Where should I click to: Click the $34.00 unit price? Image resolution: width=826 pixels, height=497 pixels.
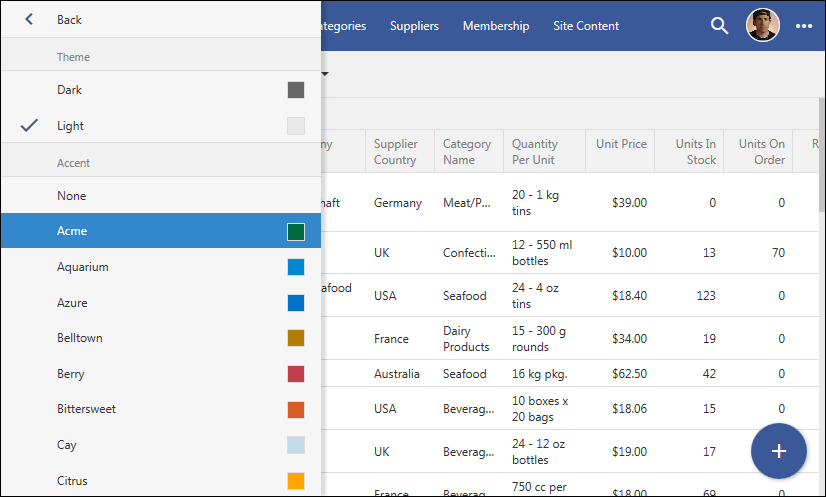[630, 339]
